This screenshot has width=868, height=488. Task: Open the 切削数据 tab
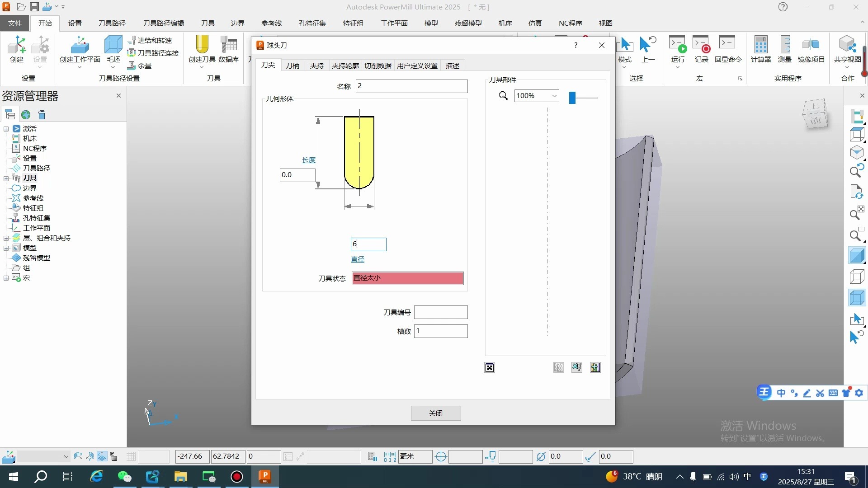[x=378, y=66]
